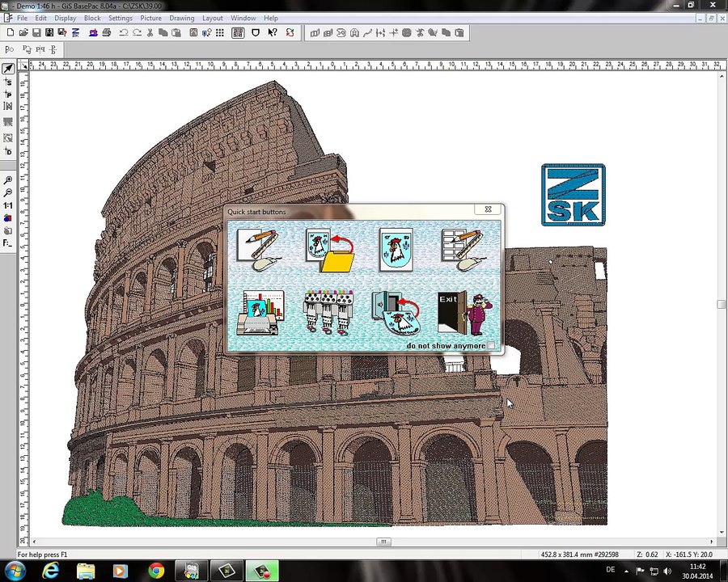Open the Display menu
Screen dimensions: 728x582
(65, 18)
